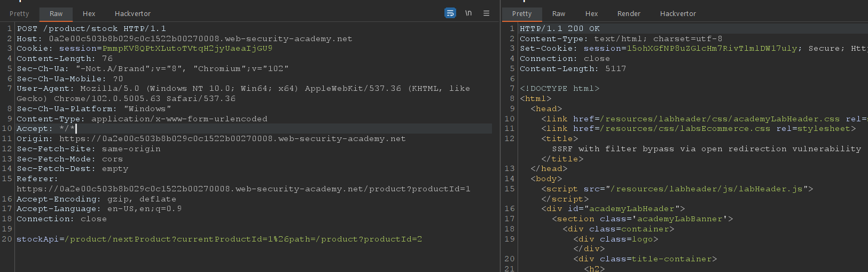Image resolution: width=868 pixels, height=272 pixels.
Task: Open the response Hackvertor tab
Action: pos(678,14)
